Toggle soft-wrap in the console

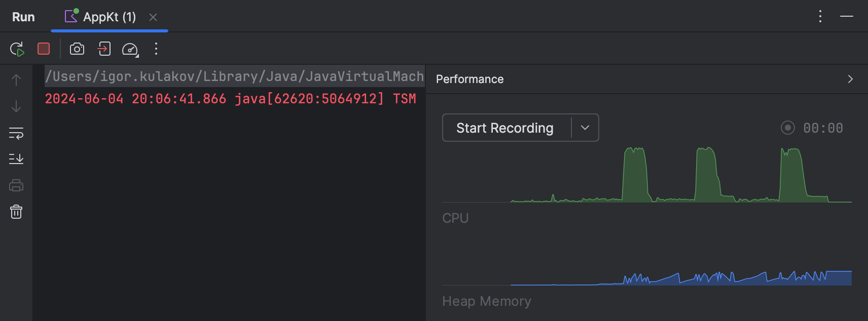pos(16,133)
